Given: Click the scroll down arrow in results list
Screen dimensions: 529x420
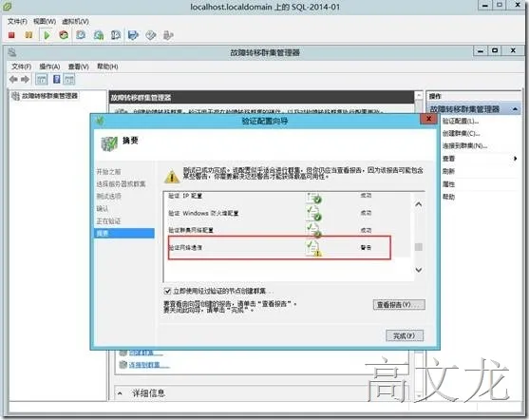Looking at the screenshot, I should tap(418, 270).
